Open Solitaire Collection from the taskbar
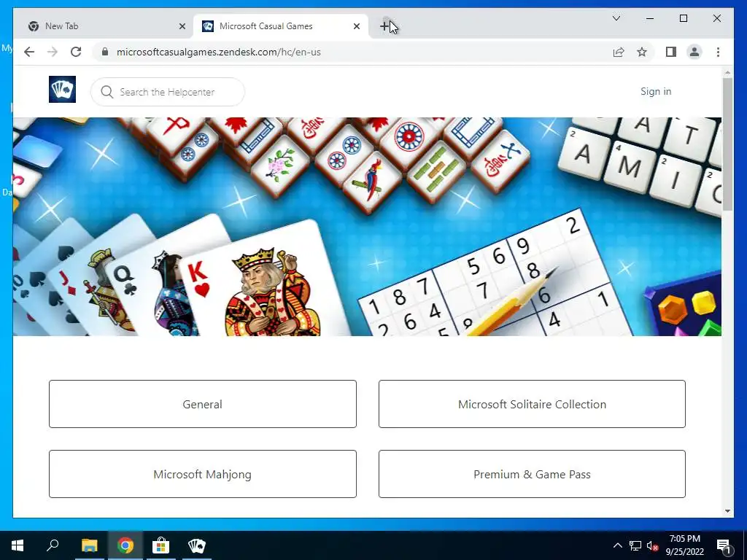This screenshot has height=560, width=747. [x=197, y=545]
